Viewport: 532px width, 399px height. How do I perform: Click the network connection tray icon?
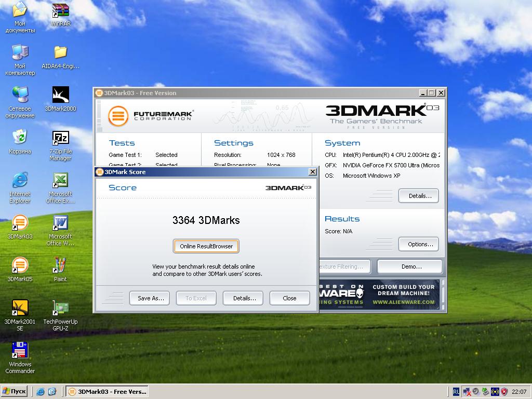pos(467,392)
